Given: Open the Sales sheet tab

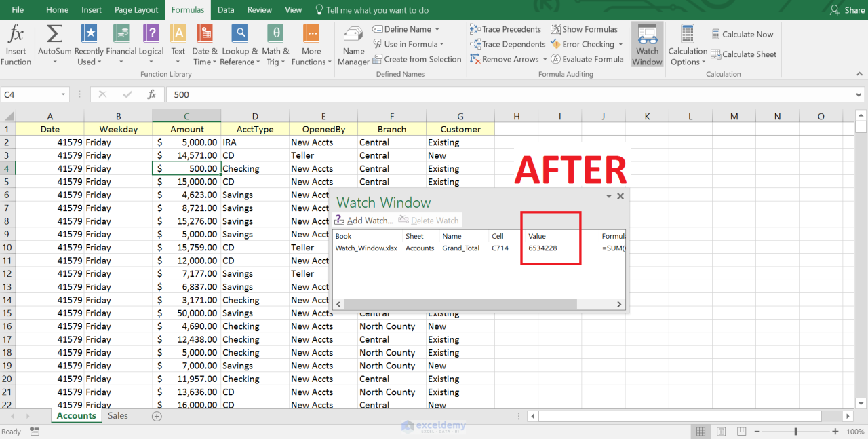Looking at the screenshot, I should click(117, 415).
